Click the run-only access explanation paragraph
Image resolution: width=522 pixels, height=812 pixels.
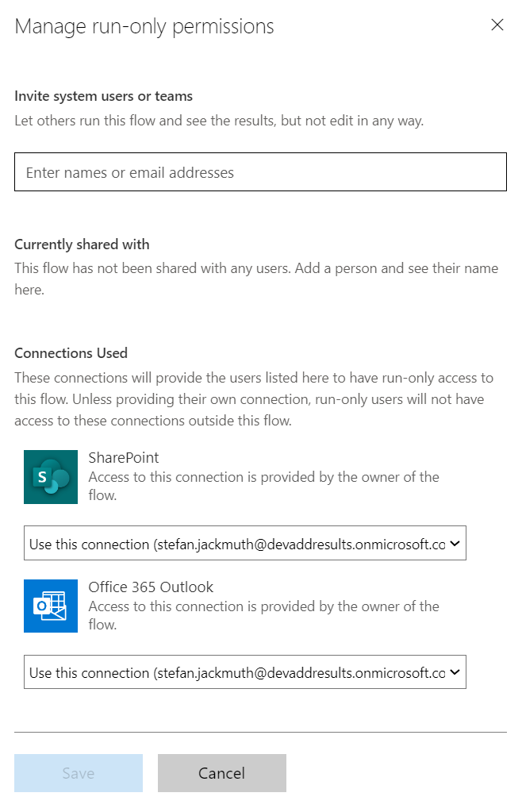[254, 399]
